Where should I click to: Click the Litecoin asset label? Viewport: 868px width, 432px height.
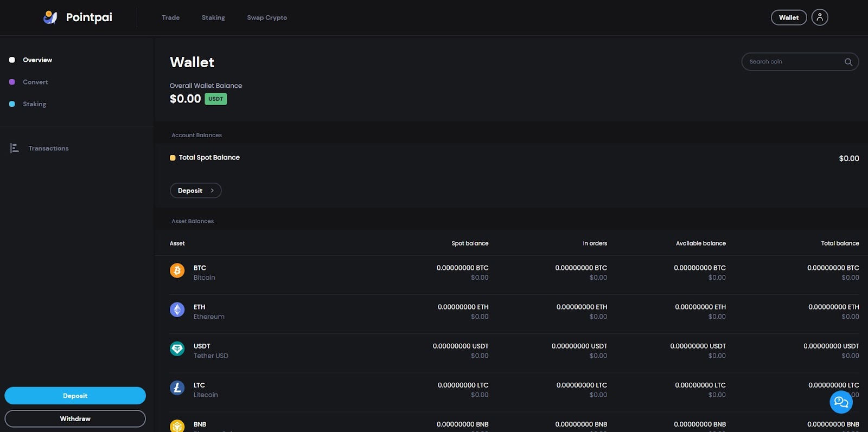206,395
